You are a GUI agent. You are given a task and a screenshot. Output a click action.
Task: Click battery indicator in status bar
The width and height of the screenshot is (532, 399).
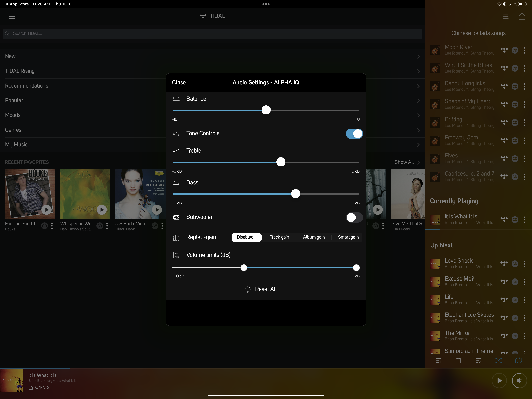point(522,4)
